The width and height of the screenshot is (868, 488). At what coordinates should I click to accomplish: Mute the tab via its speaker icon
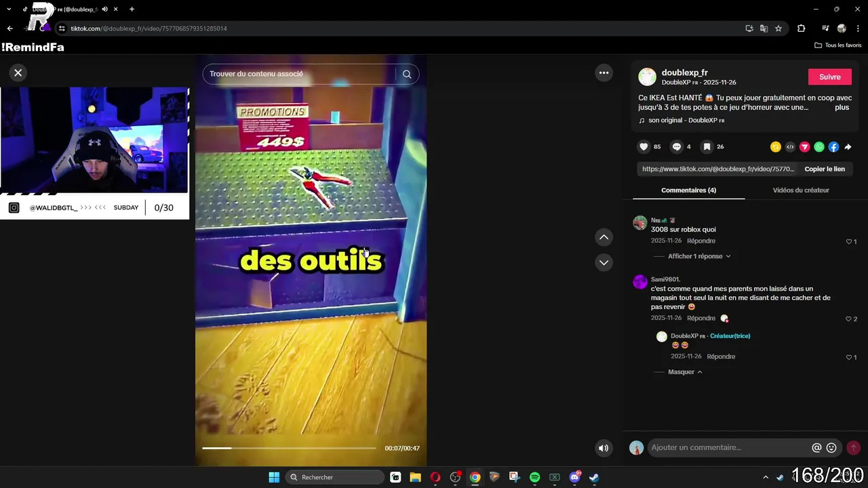(104, 9)
